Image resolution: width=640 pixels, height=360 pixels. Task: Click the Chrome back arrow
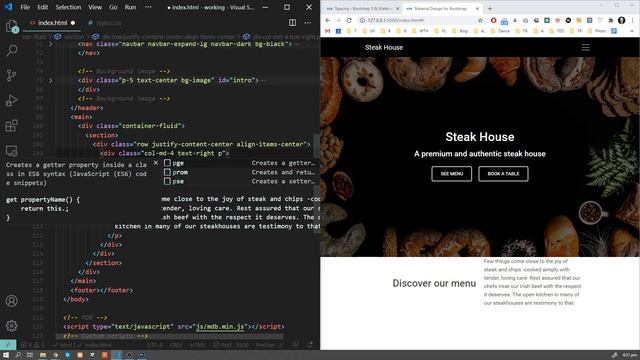(x=328, y=20)
